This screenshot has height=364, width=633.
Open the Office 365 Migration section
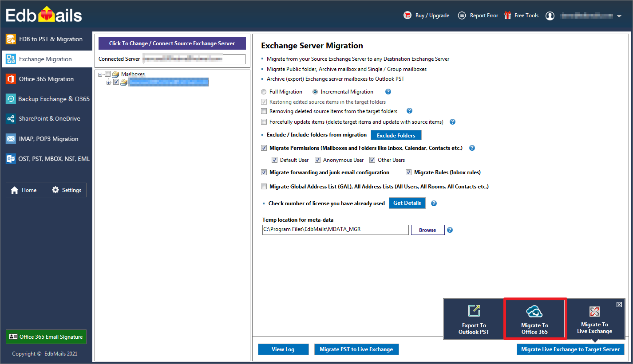click(x=46, y=79)
